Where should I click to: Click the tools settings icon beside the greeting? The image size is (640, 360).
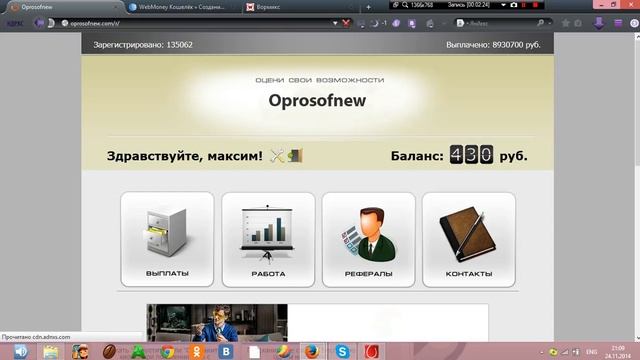click(x=277, y=156)
